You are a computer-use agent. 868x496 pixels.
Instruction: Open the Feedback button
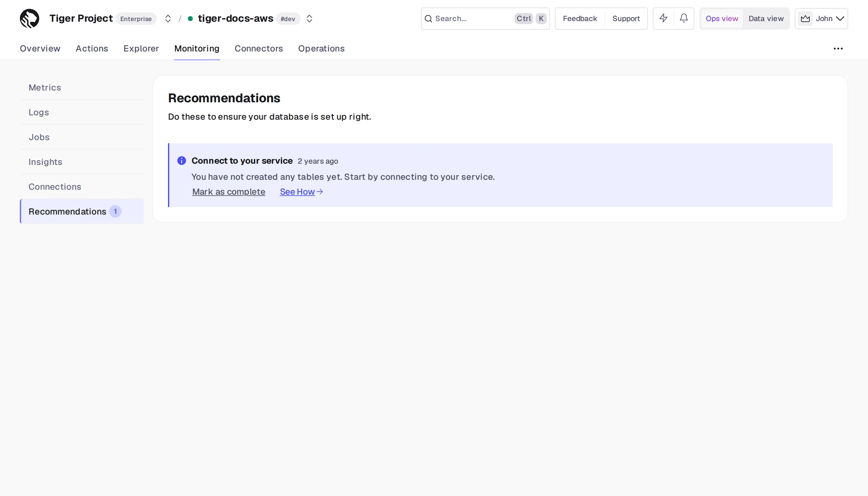[580, 19]
